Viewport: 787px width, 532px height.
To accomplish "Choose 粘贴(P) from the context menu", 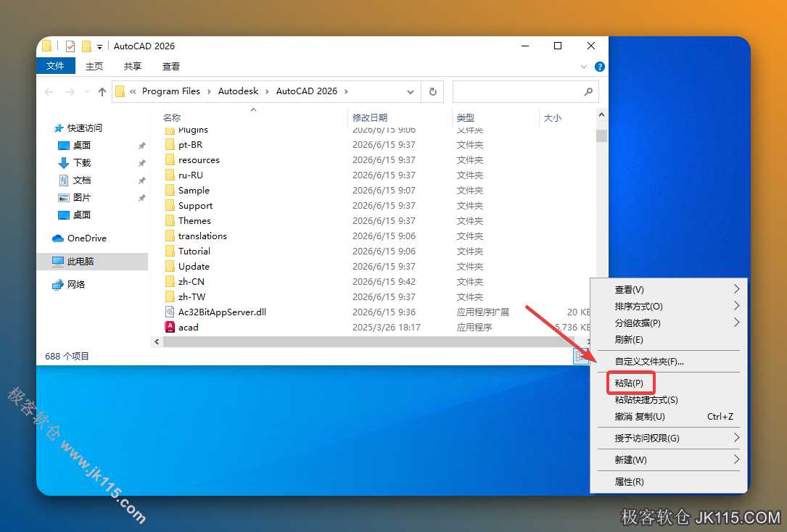I will (669, 383).
